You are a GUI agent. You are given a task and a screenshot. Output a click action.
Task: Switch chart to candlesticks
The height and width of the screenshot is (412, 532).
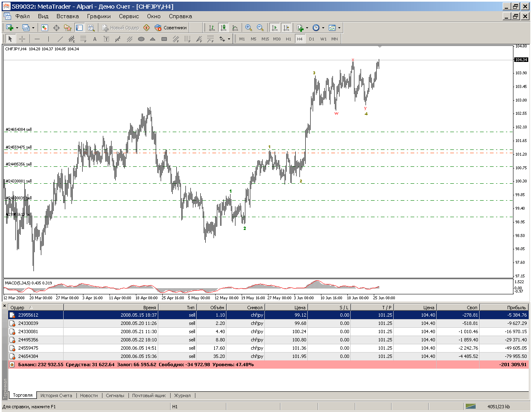pyautogui.click(x=223, y=28)
